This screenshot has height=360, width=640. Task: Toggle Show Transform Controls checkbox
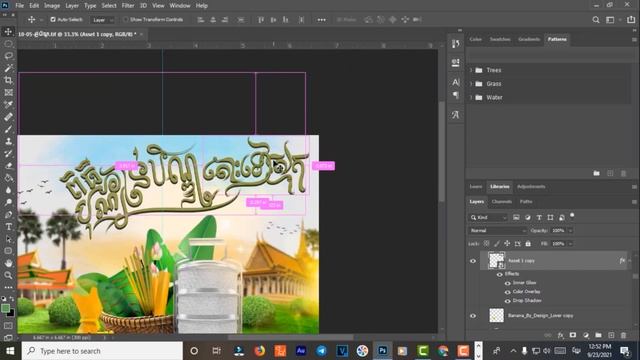tap(125, 19)
